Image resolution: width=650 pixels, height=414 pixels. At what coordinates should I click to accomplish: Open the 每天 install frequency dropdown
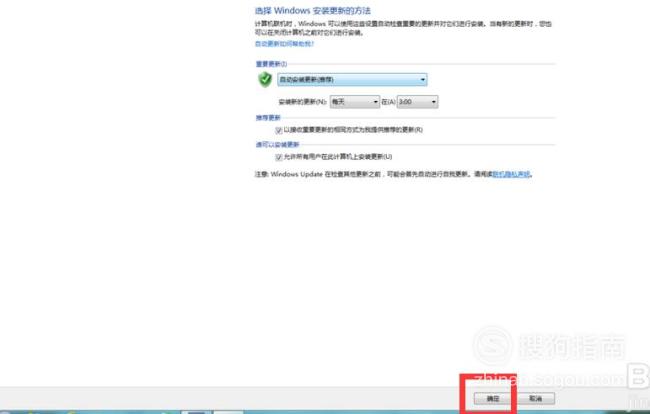coord(354,102)
